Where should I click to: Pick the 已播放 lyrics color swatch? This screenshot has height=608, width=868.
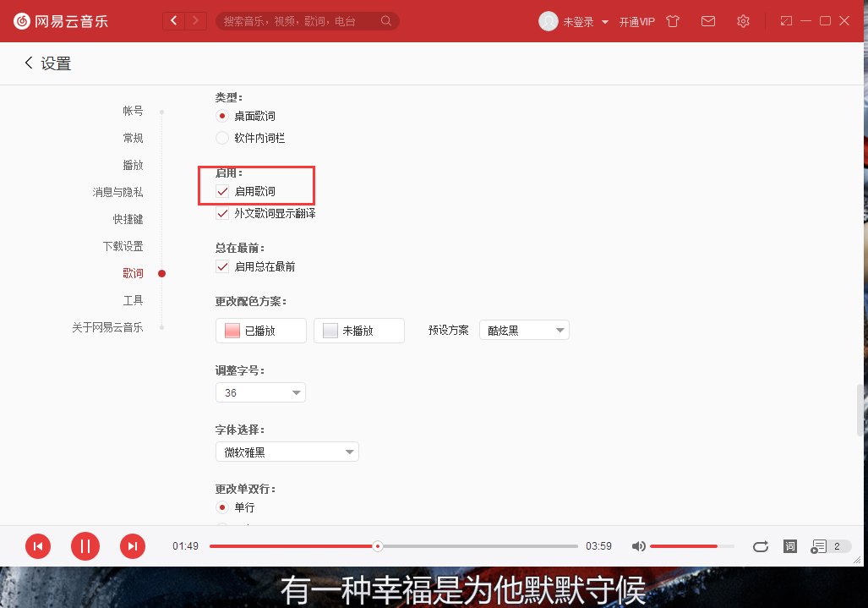260,330
